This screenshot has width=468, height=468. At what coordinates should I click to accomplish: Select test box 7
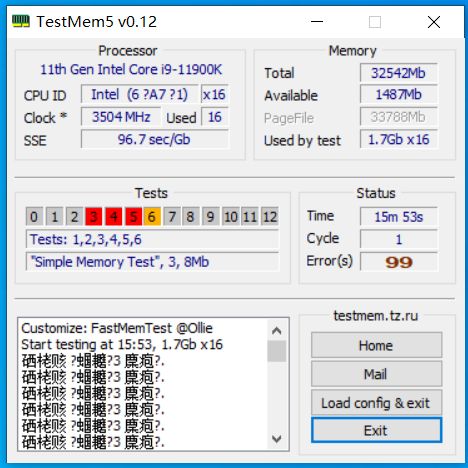point(172,217)
